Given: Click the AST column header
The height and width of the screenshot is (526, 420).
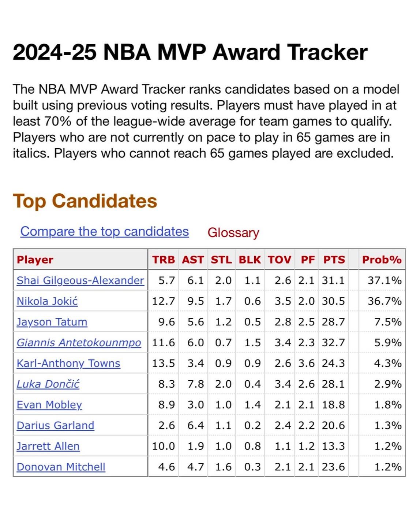Looking at the screenshot, I should point(193,260).
